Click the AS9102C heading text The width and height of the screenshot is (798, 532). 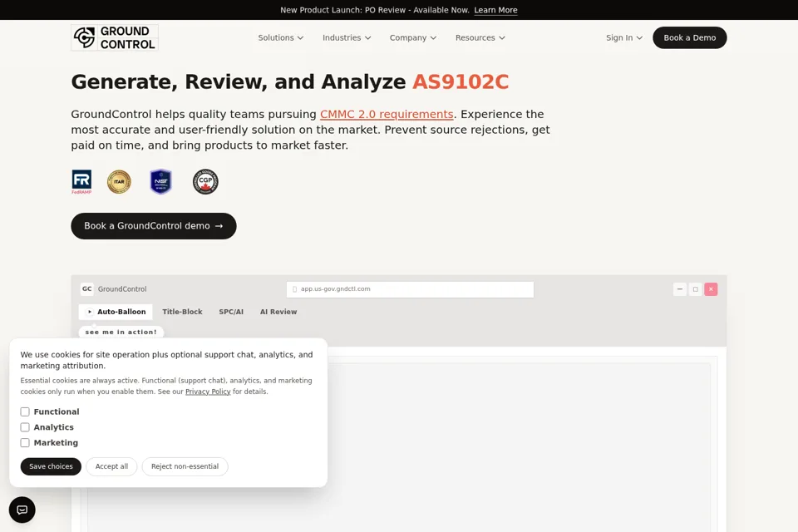pyautogui.click(x=460, y=82)
